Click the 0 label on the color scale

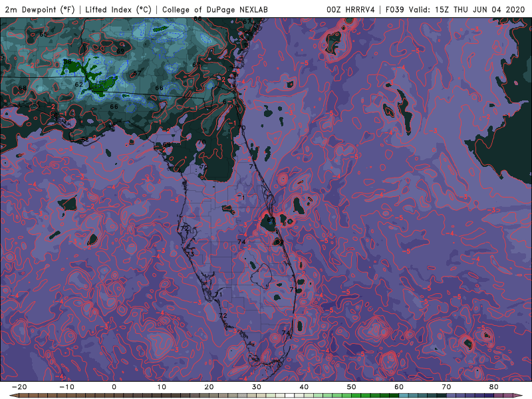114,387
